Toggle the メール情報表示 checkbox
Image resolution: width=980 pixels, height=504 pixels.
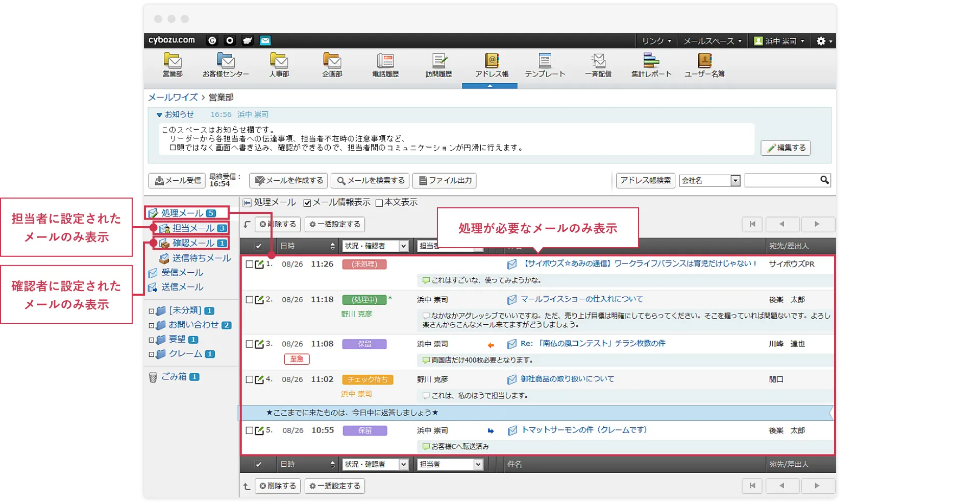[307, 203]
